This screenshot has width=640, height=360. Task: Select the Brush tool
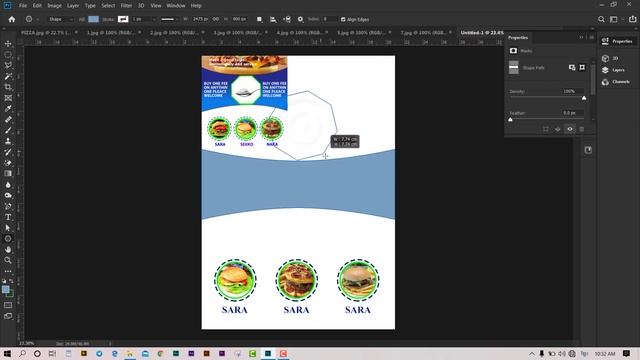click(x=8, y=130)
